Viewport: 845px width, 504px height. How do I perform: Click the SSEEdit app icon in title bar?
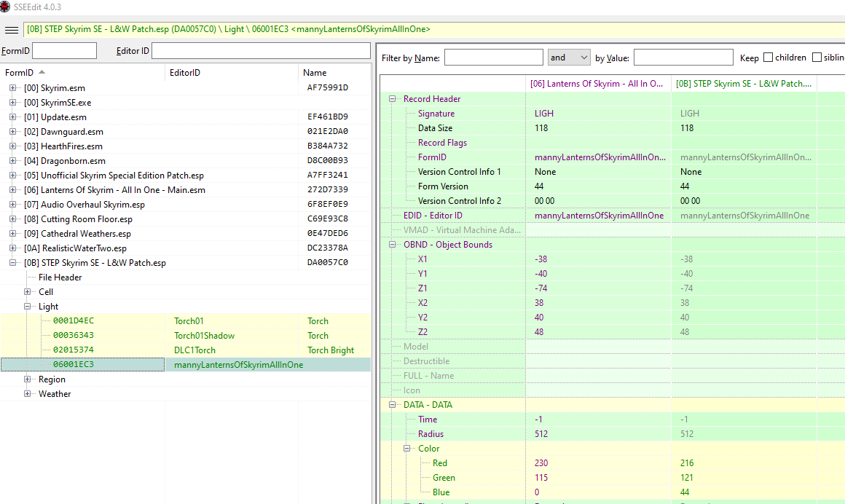[5, 7]
